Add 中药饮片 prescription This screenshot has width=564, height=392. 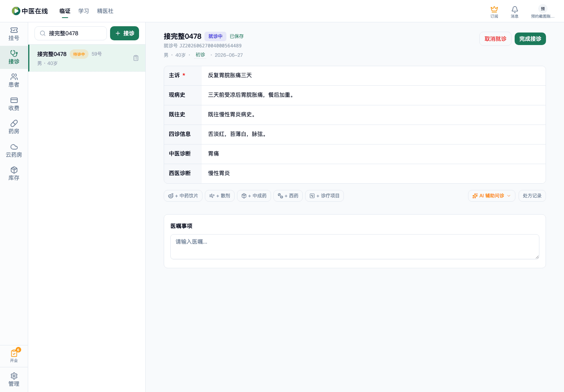tap(183, 196)
